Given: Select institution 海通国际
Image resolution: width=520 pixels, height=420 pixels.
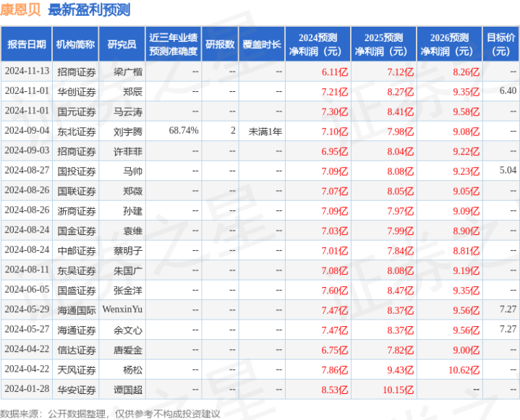Looking at the screenshot, I should pyautogui.click(x=77, y=311).
